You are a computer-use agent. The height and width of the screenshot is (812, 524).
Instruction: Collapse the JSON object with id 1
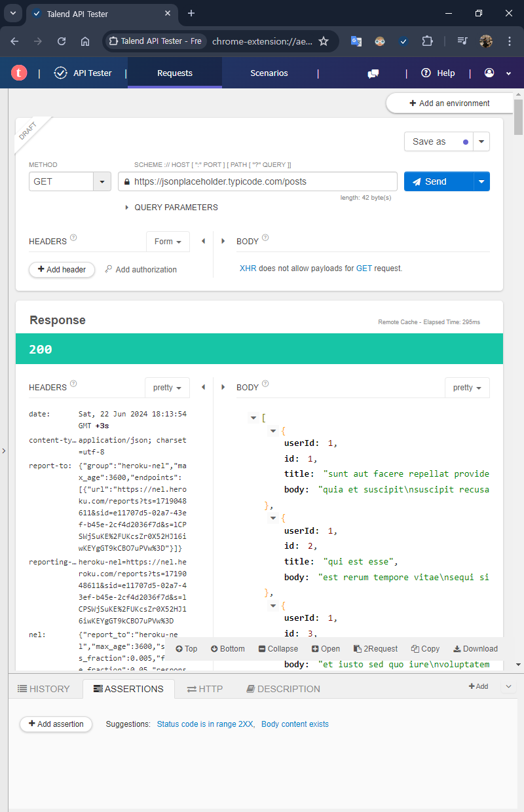pyautogui.click(x=274, y=430)
